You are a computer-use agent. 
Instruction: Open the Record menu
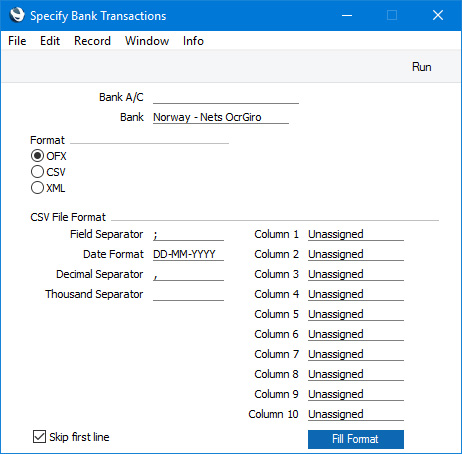click(92, 41)
